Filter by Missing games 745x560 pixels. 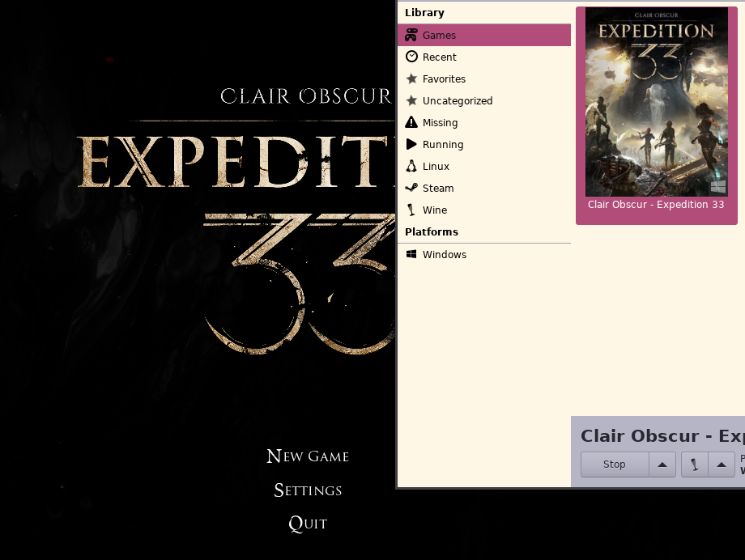[484, 122]
